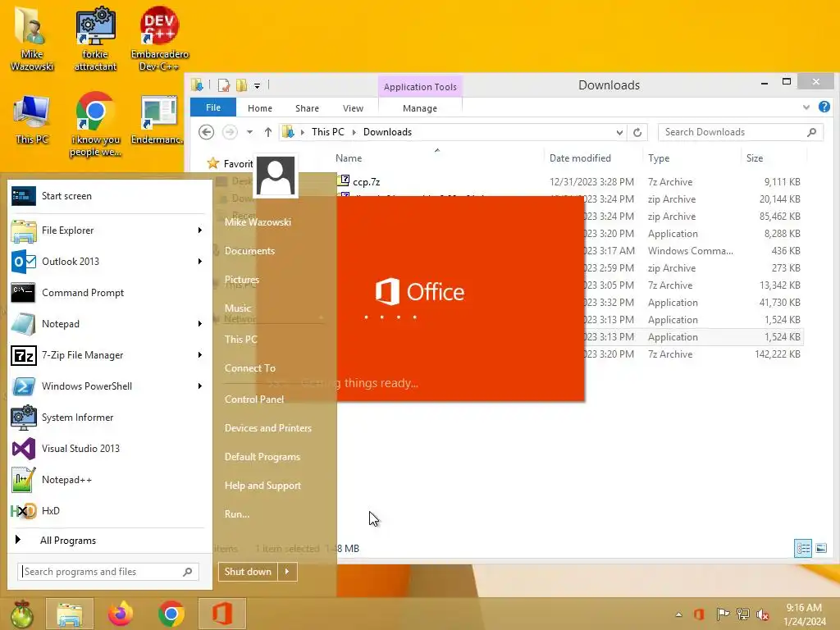Viewport: 840px width, 630px height.
Task: Open Google Chrome from the taskbar
Action: tap(171, 614)
